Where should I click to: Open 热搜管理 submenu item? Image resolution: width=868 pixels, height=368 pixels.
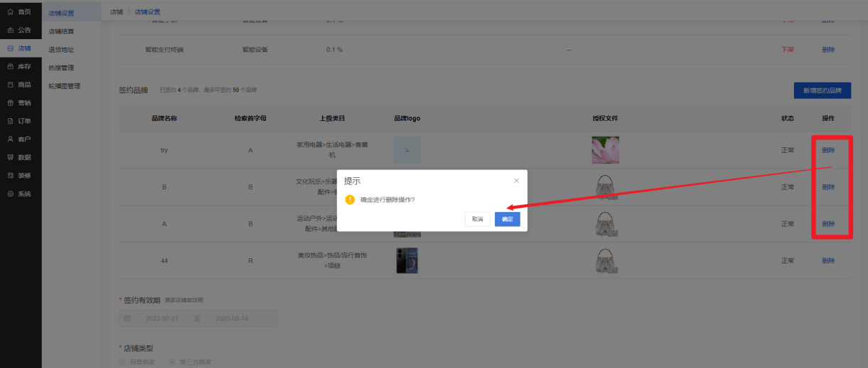pyautogui.click(x=61, y=68)
